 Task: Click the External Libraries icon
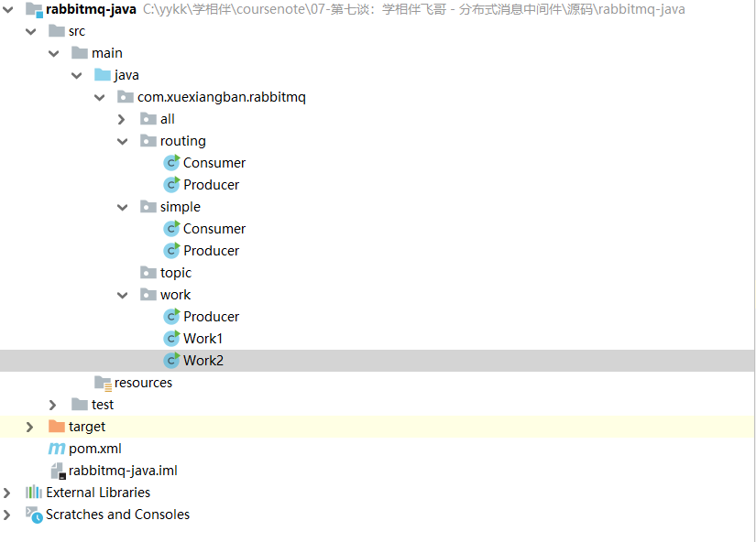pyautogui.click(x=34, y=493)
